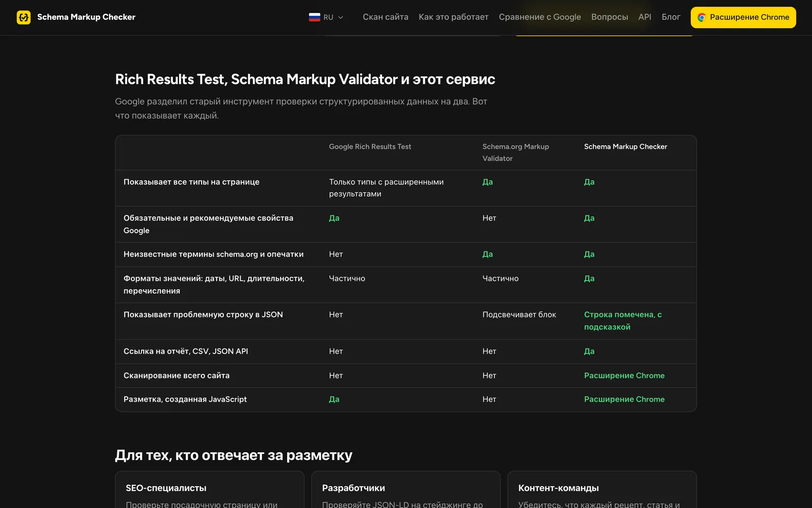Viewport: 812px width, 508px height.
Task: Click "Обязательные и рекомендуемые свойства Google" label
Action: click(208, 224)
